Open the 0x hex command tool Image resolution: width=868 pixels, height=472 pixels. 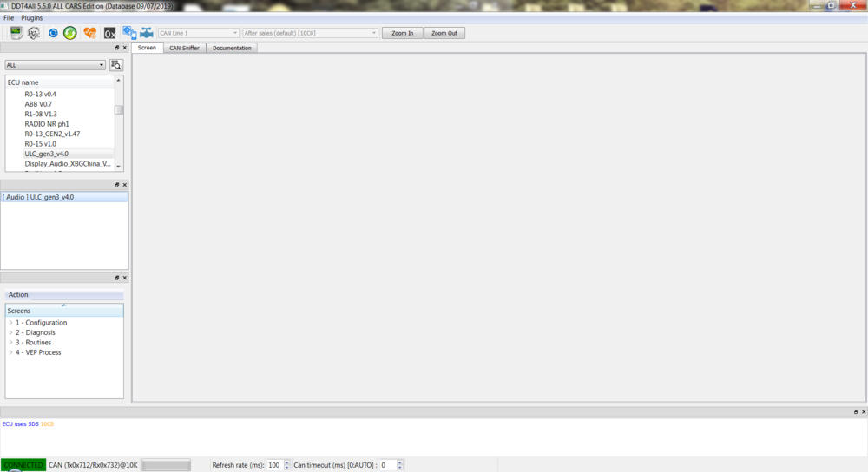[109, 33]
